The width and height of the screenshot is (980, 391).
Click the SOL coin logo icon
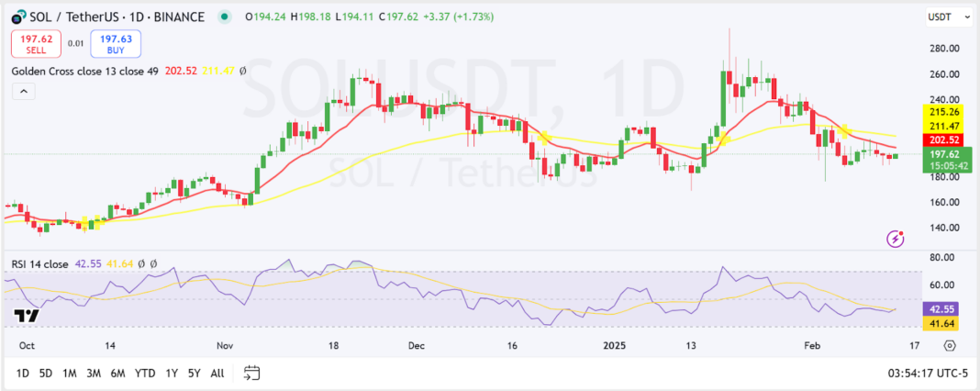tap(18, 17)
